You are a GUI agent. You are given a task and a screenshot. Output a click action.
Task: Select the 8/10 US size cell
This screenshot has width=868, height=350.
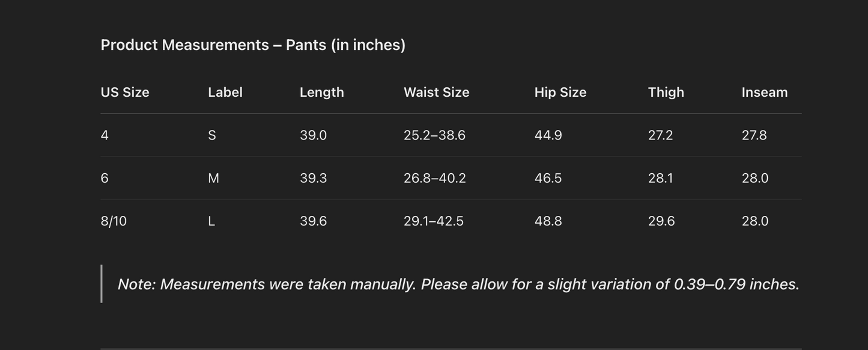point(114,221)
